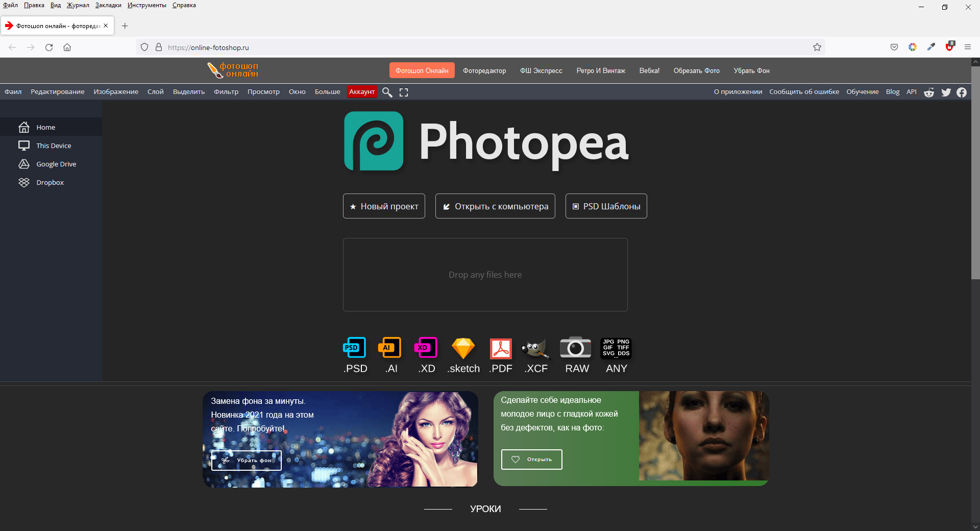Open the О приложении link
Viewport: 980px width, 531px height.
[738, 92]
